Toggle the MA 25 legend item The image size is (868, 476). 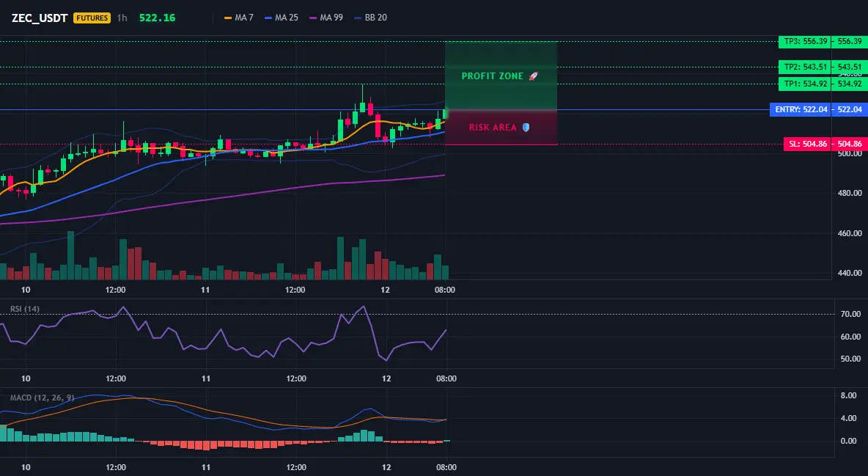[282, 18]
